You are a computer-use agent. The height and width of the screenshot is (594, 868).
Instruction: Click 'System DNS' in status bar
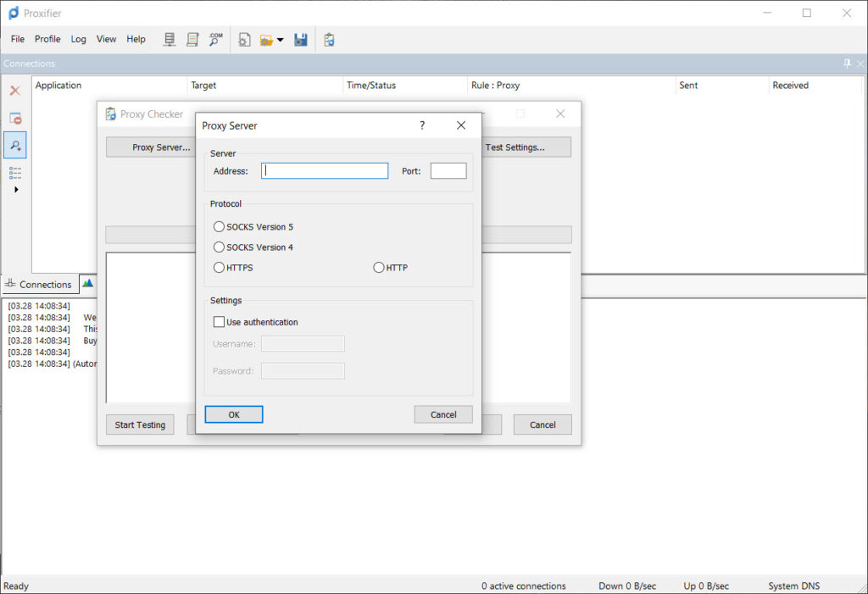[x=793, y=586]
